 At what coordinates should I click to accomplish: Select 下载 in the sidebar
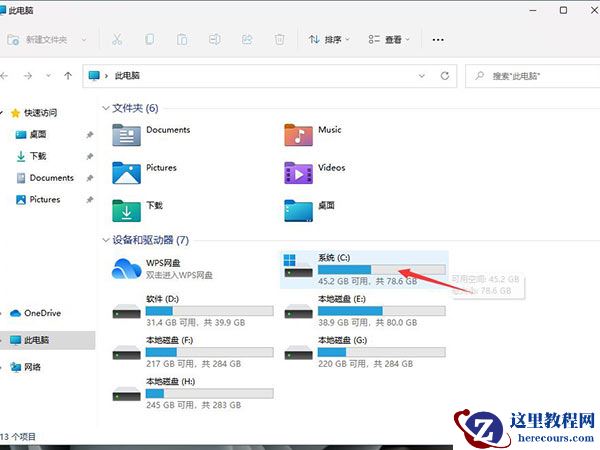tap(31, 156)
